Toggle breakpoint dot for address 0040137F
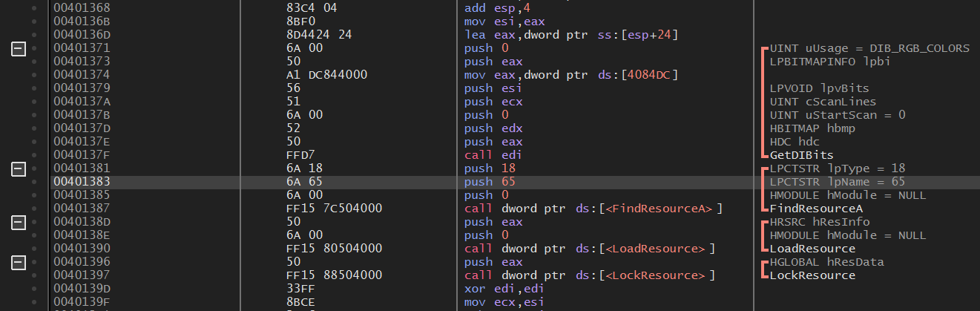The image size is (980, 311). [x=34, y=155]
